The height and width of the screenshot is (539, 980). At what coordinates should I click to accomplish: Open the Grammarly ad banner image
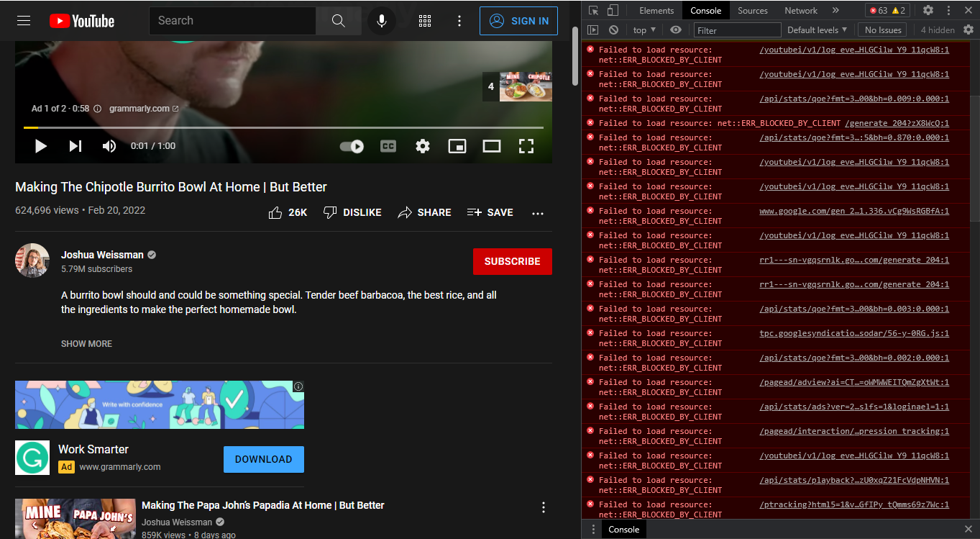pyautogui.click(x=160, y=405)
